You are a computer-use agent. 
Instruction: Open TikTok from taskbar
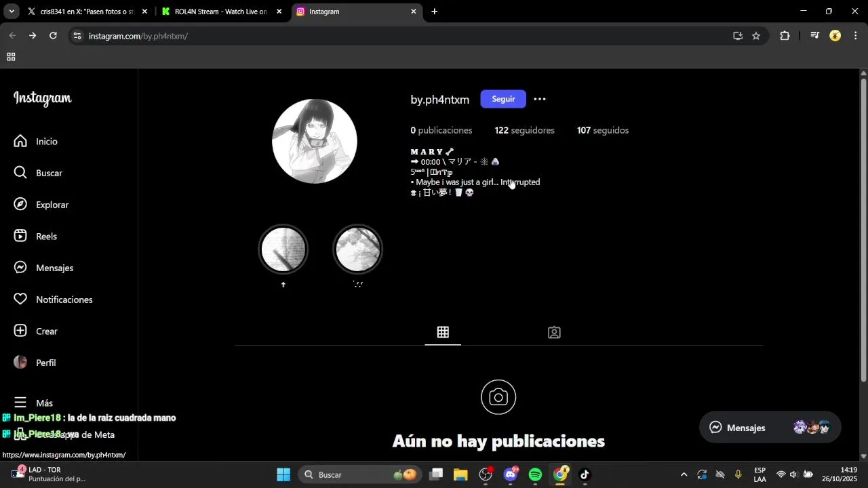tap(585, 474)
